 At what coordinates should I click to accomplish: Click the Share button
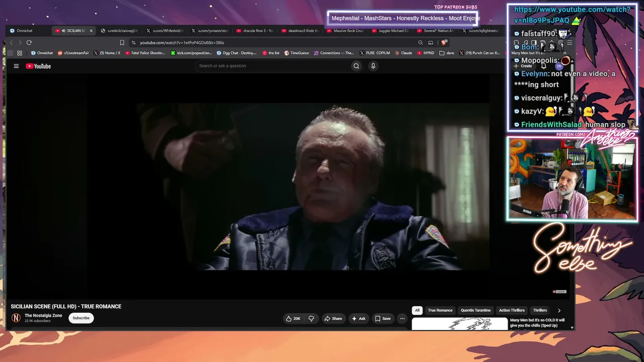coord(333,318)
